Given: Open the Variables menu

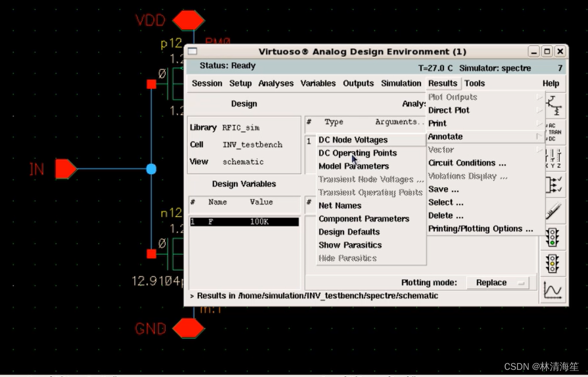Looking at the screenshot, I should pos(318,83).
